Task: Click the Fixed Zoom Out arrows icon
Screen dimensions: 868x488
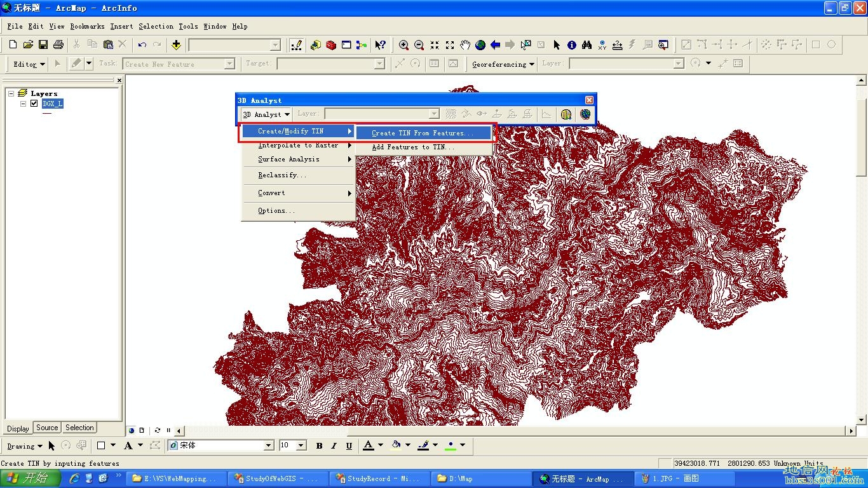Action: [450, 44]
